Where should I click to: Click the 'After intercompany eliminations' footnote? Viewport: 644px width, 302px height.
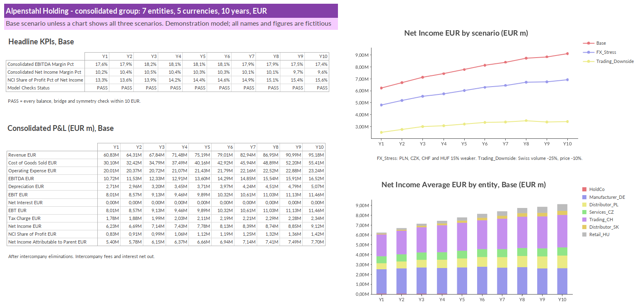pos(82,256)
